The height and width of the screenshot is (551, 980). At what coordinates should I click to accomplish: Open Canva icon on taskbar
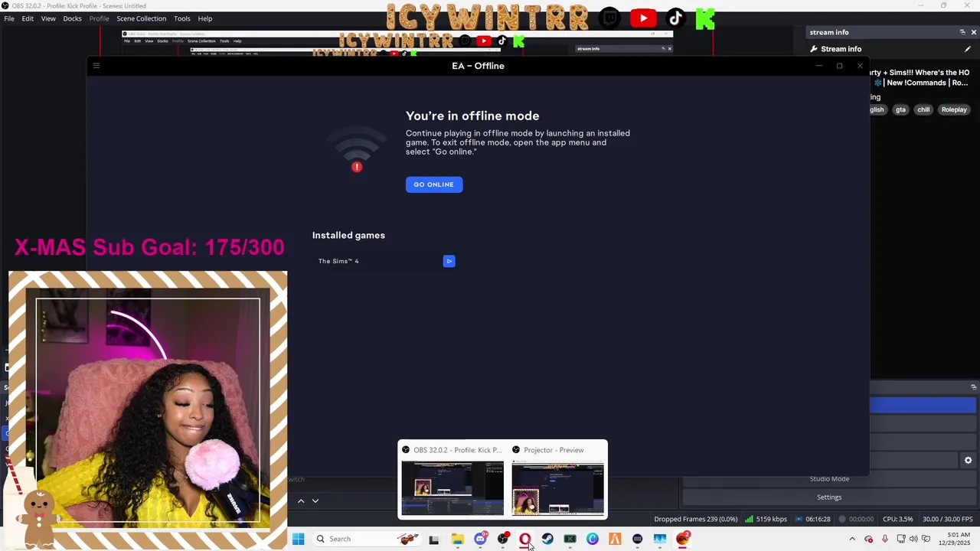tap(593, 539)
